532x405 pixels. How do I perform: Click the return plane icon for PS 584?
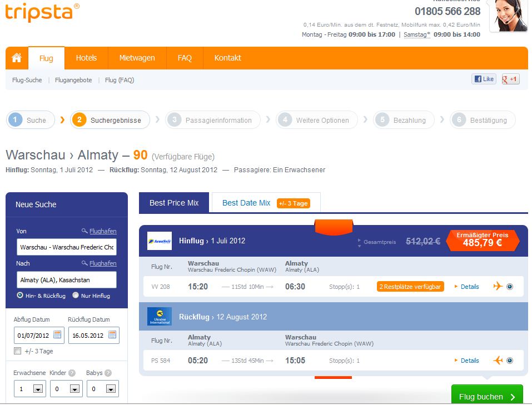click(x=498, y=360)
